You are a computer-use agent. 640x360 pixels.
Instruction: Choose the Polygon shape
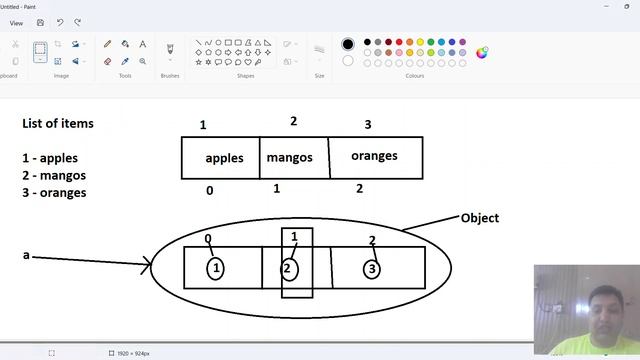pos(248,42)
